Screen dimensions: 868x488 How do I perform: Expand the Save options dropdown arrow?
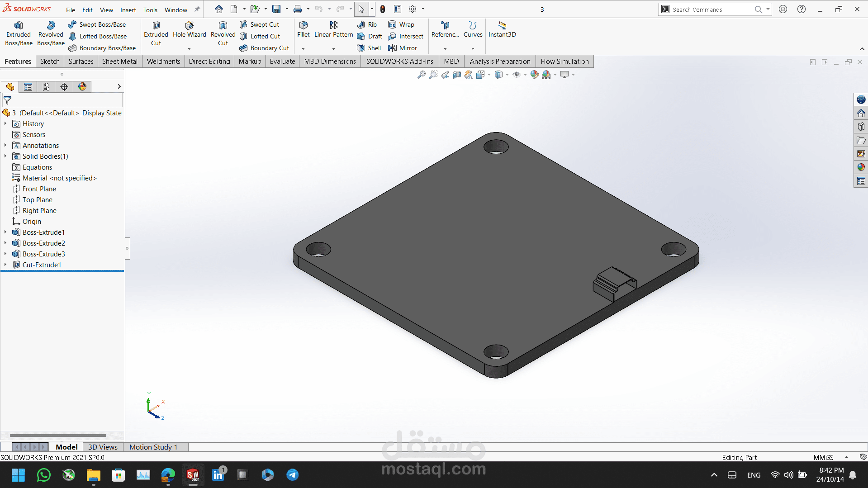(x=287, y=9)
